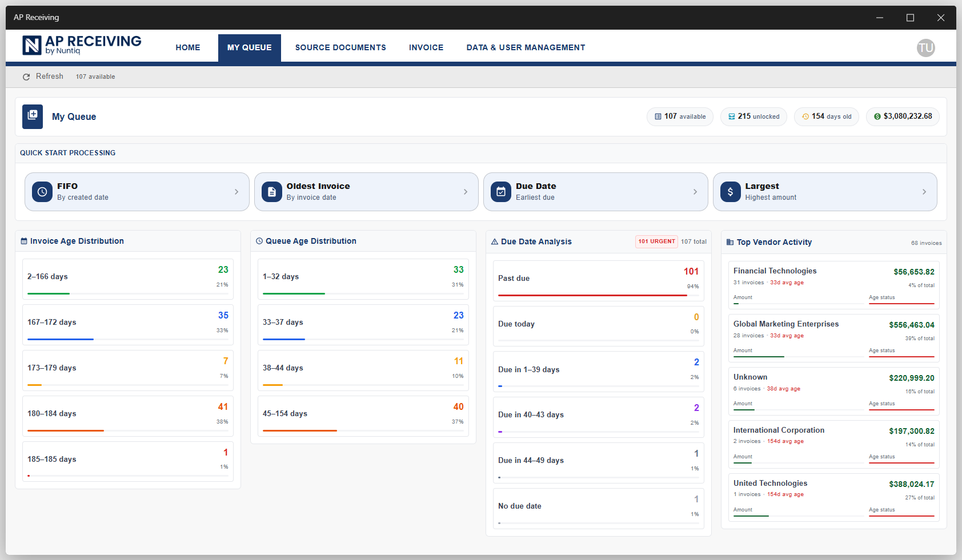Select the Financial Technologies vendor card

click(x=833, y=284)
